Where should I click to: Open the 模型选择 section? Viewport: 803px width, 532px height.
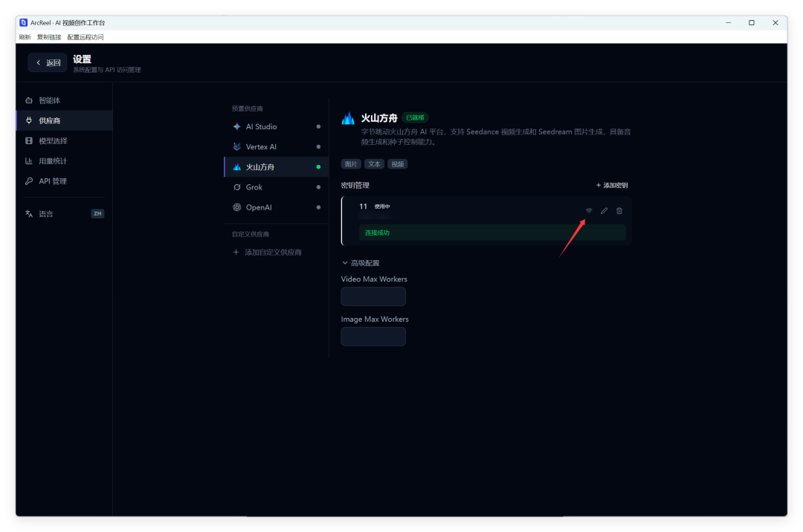point(64,140)
